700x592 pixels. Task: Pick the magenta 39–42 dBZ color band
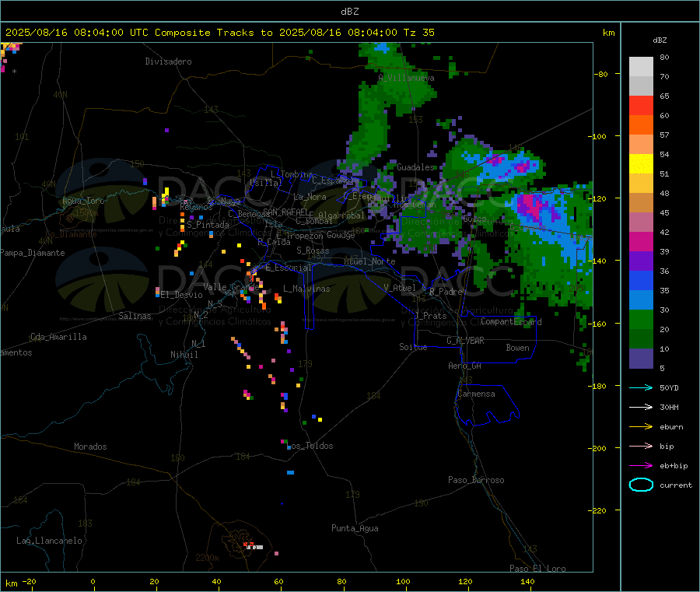[x=641, y=241]
